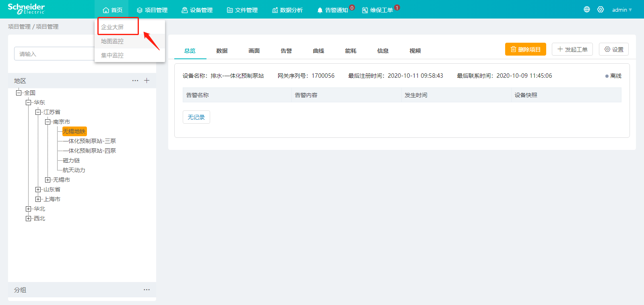
Task: Click the 维保工单 badge showing 1
Action: pyautogui.click(x=397, y=8)
